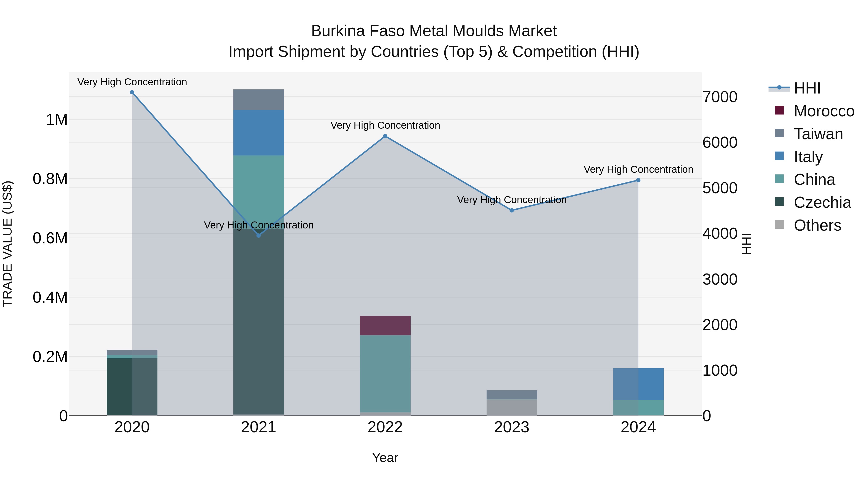Click the Others grey color swatch
This screenshot has height=488, width=868.
click(x=779, y=225)
